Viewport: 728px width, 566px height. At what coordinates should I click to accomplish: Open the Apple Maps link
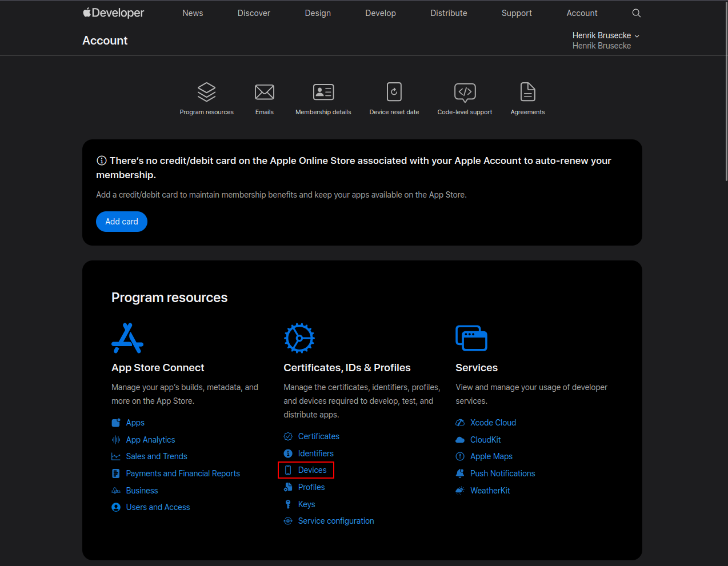click(x=491, y=456)
